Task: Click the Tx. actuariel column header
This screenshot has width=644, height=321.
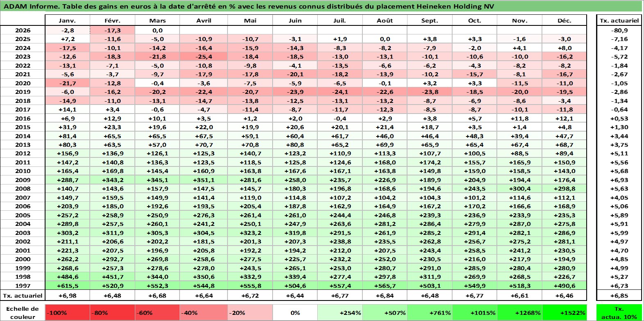Action: point(619,20)
